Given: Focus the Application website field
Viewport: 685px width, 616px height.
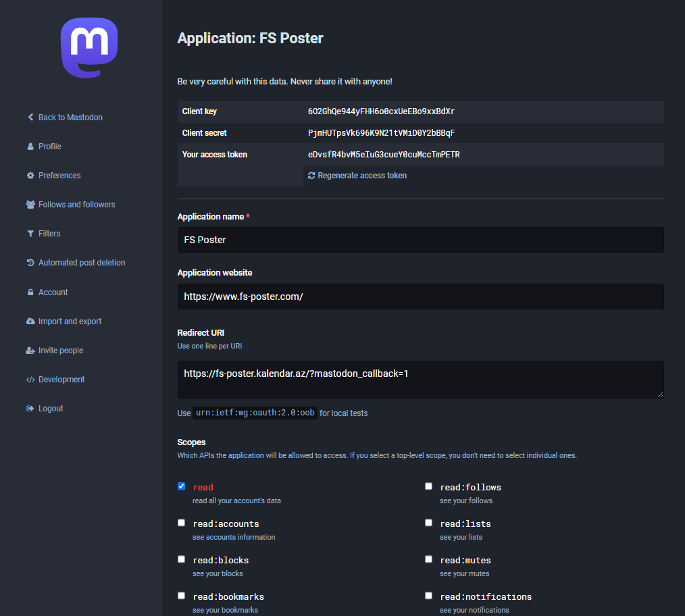Looking at the screenshot, I should tap(421, 297).
